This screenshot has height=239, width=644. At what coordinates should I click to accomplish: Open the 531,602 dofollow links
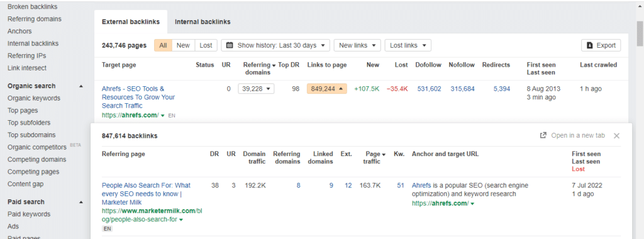pyautogui.click(x=429, y=89)
